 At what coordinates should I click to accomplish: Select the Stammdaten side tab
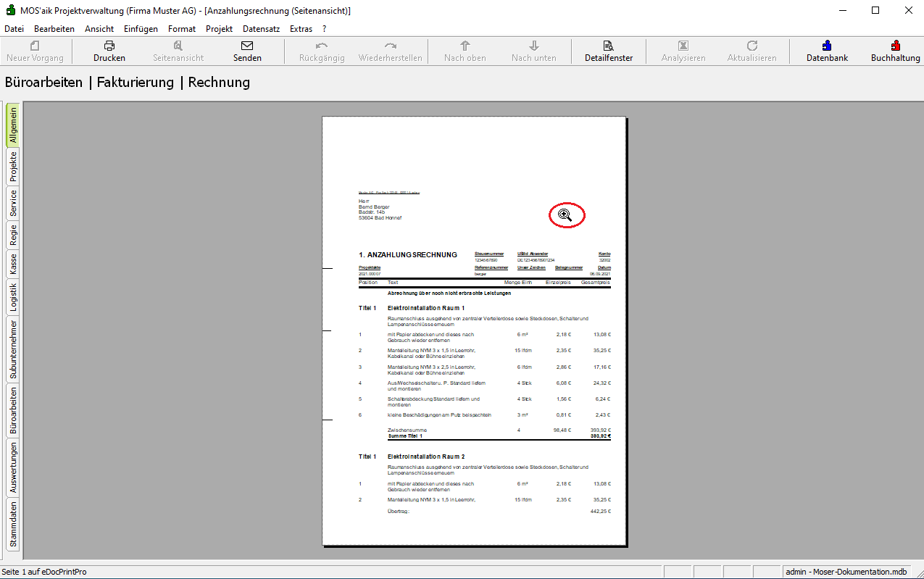click(x=13, y=524)
